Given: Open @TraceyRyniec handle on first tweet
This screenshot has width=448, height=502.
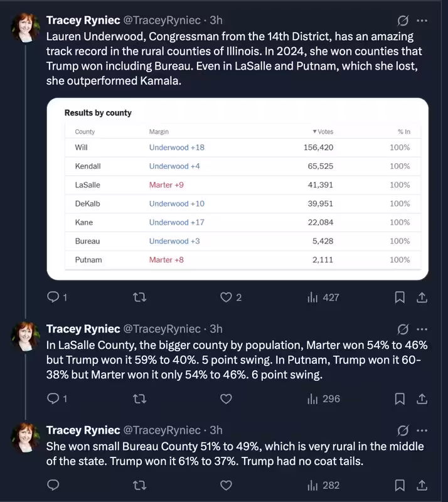Looking at the screenshot, I should point(162,20).
